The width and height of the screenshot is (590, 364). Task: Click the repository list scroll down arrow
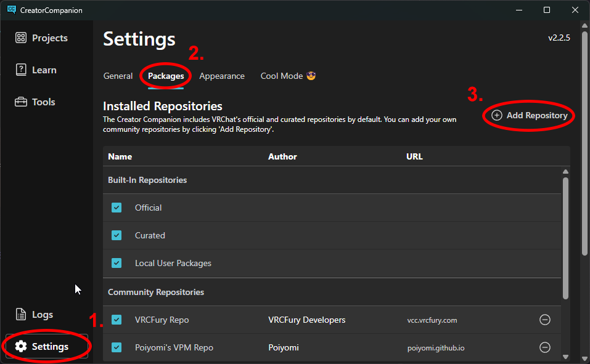[x=565, y=357]
